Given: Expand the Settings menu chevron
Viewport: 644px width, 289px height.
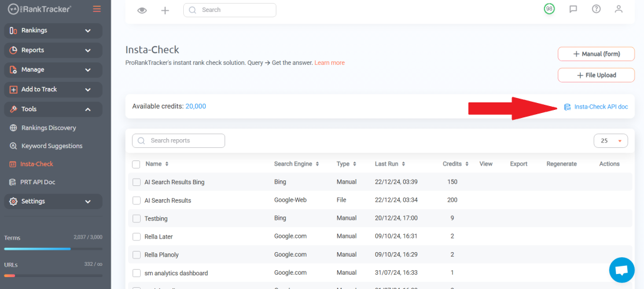Looking at the screenshot, I should click(x=88, y=202).
